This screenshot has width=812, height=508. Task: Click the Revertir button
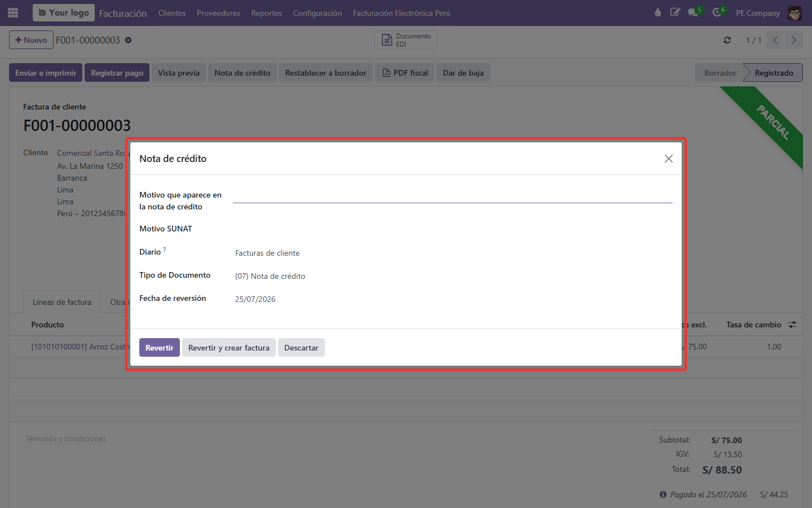160,348
